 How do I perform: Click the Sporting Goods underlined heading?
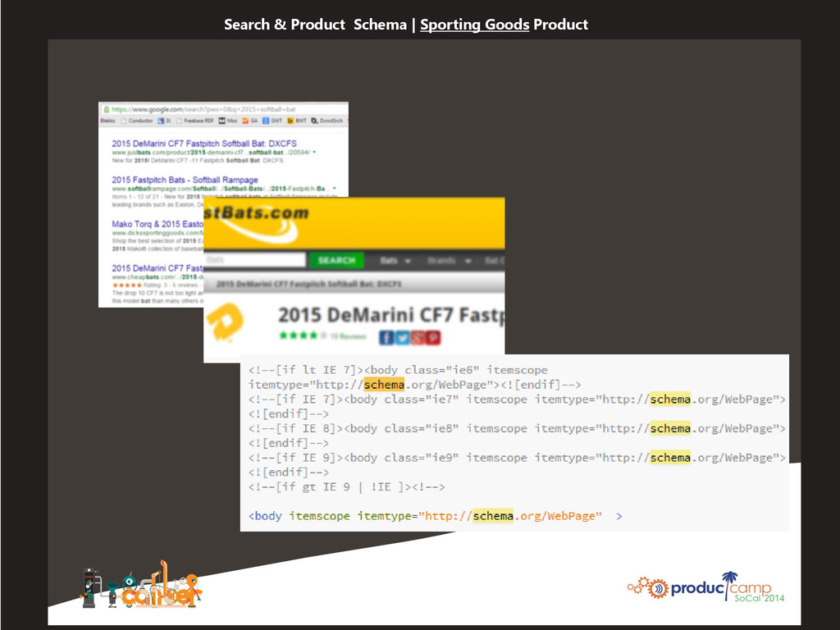[475, 25]
